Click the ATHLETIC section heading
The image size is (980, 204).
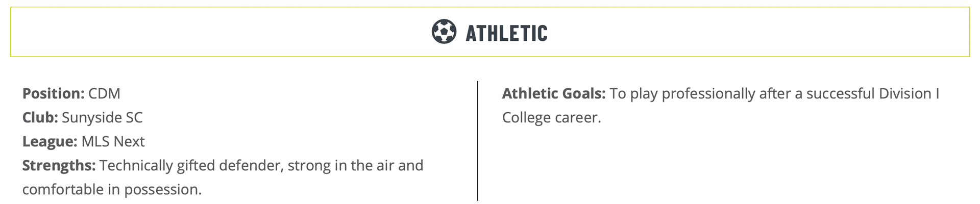(506, 33)
